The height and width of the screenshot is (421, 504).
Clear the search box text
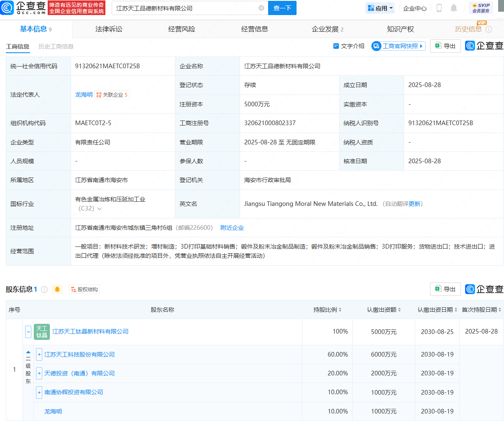point(261,8)
